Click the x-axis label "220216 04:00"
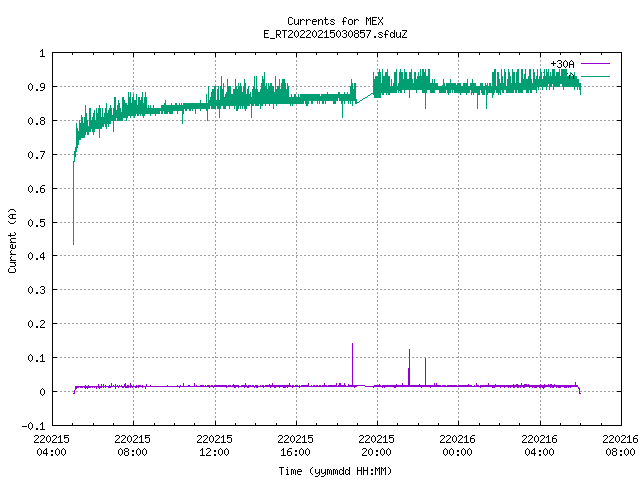Screen dimensions: 640x480 (x=540, y=445)
